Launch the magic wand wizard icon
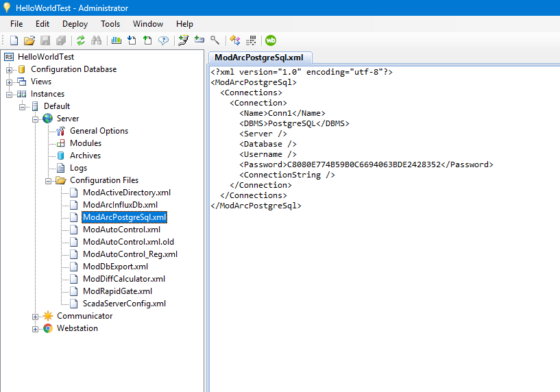 click(x=215, y=40)
